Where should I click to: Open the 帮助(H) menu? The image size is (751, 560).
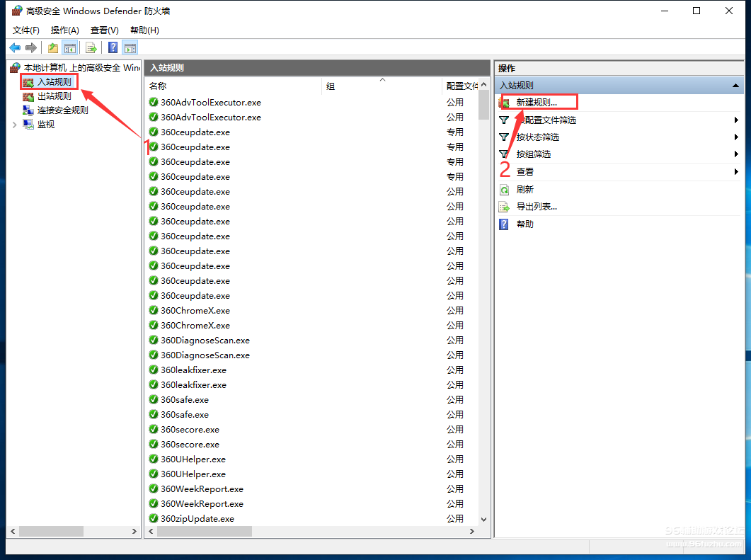tap(144, 30)
